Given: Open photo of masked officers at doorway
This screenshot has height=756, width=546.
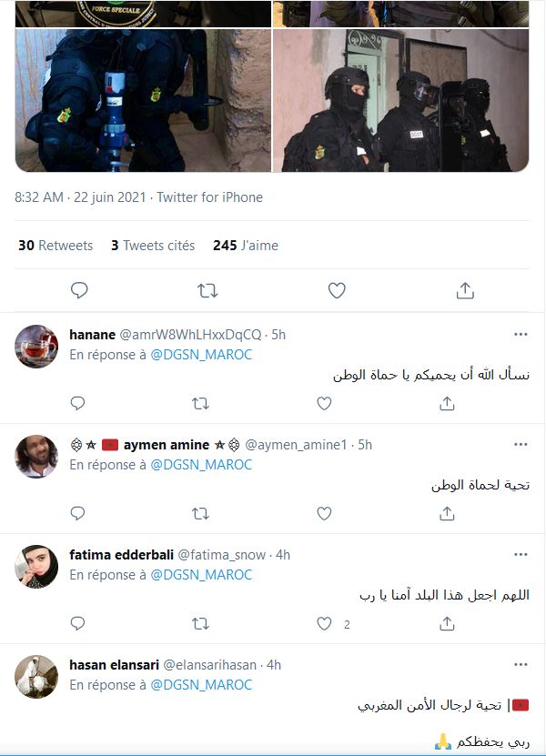Looking at the screenshot, I should point(400,100).
